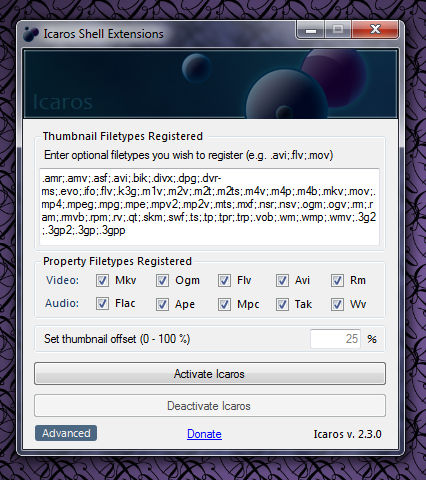Disable the Mpc audio checkbox
Screen dimensions: 426x480
click(x=224, y=304)
